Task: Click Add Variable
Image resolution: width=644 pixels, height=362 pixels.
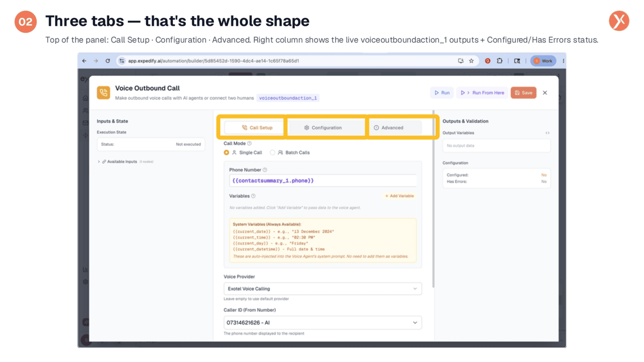Action: [399, 196]
